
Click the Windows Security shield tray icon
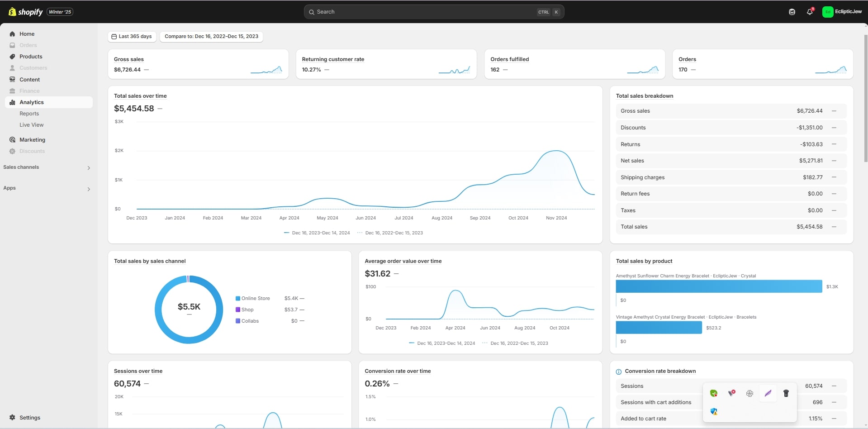pos(714,411)
